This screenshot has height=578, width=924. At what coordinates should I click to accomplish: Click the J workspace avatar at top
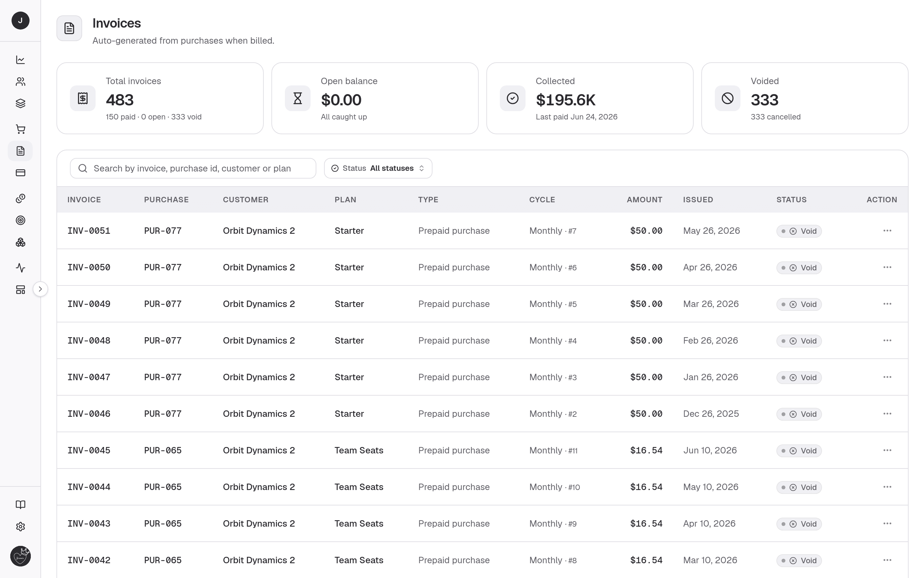(x=20, y=21)
